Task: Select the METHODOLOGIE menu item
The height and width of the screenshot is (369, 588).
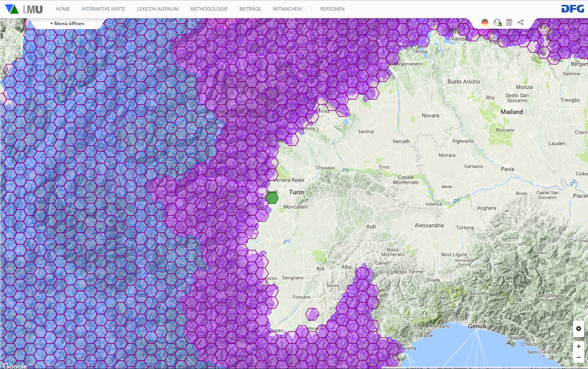Action: (x=209, y=9)
